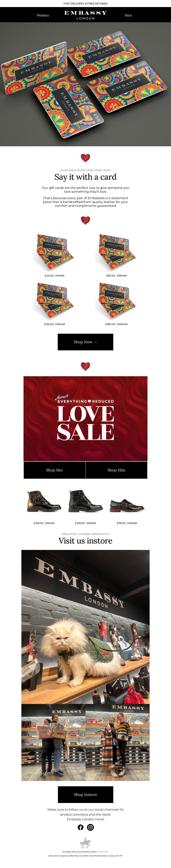Open the Love Sale banner image
The height and width of the screenshot is (868, 171).
pos(85,419)
